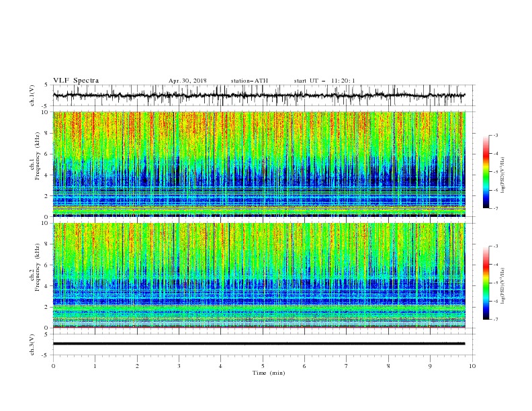Click the "1" minute tick label
Screen dimensions: 532x411
tap(95, 366)
